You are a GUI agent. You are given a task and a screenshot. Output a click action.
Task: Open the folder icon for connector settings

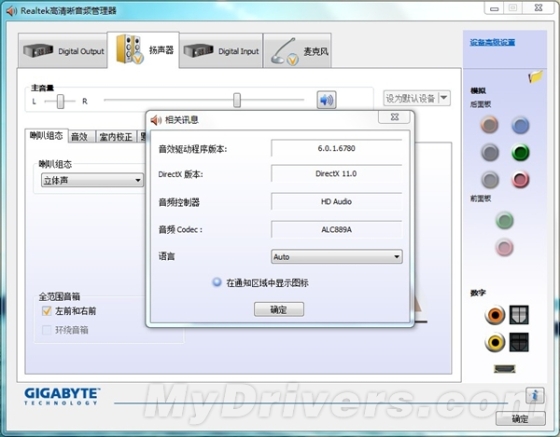pos(535,76)
